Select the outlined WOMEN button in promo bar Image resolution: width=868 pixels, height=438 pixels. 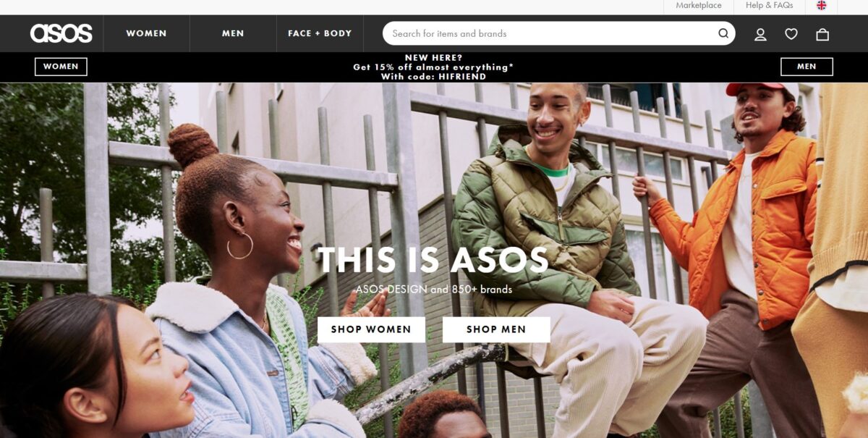(61, 67)
